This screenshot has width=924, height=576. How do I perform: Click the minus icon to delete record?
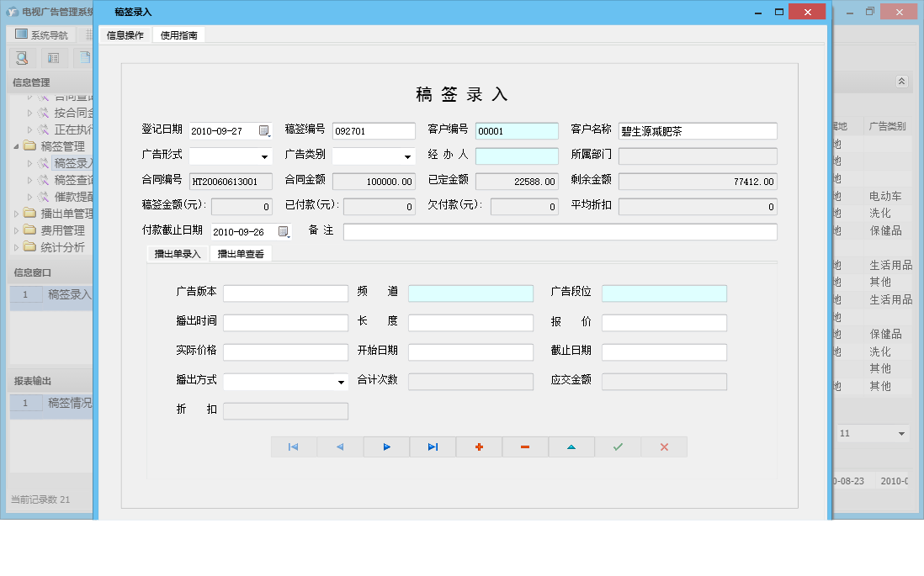pyautogui.click(x=525, y=447)
